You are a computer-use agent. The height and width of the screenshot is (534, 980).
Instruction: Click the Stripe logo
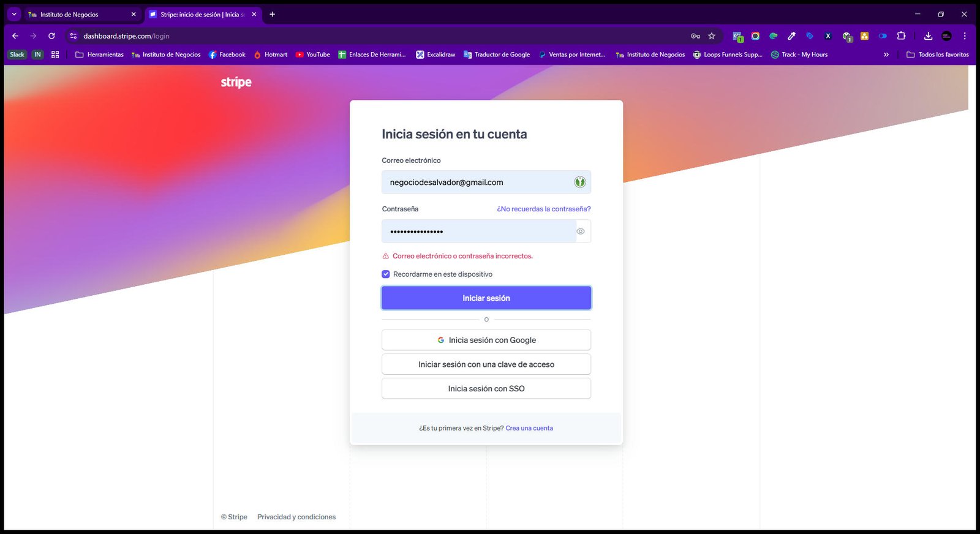(236, 82)
